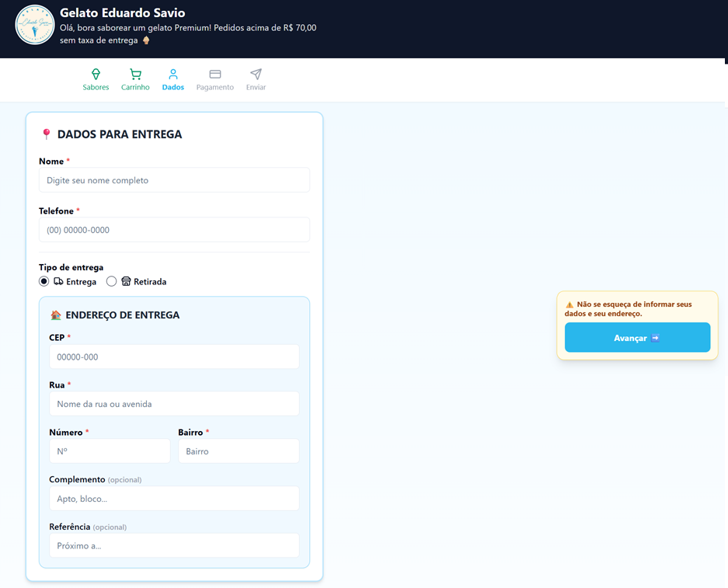728x588 pixels.
Task: Select the Entrega radio button
Action: 44,281
